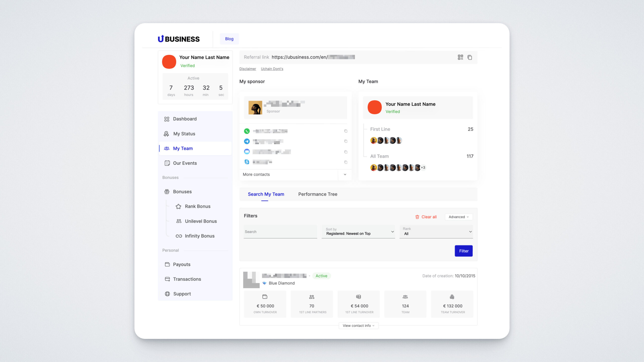The image size is (644, 362).
Task: Open the Advanced filters dropdown
Action: 459,217
